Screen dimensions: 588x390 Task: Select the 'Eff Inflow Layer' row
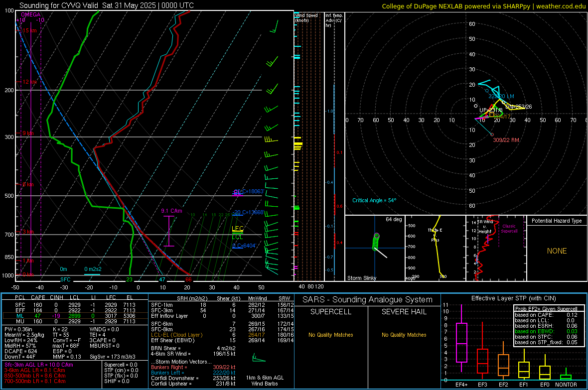pos(223,316)
